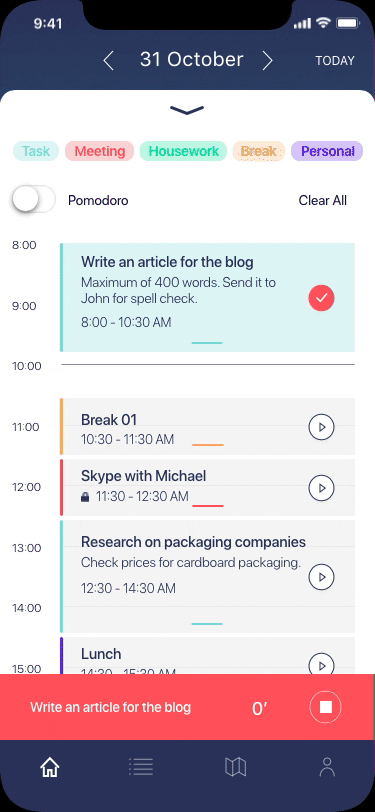This screenshot has width=375, height=812.
Task: Toggle the Pomodoro switch
Action: [34, 200]
